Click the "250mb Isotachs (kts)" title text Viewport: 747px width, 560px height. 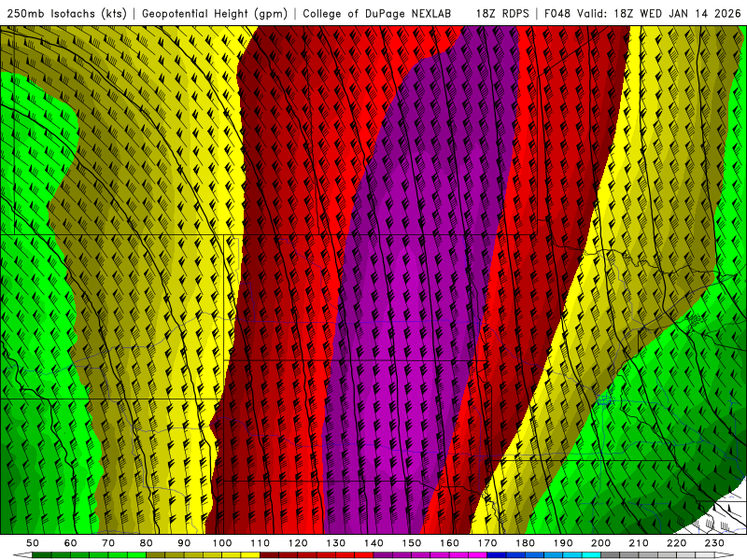tap(66, 13)
